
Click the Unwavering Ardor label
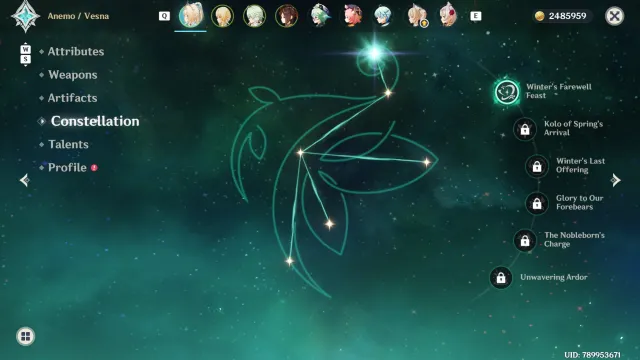(x=553, y=277)
